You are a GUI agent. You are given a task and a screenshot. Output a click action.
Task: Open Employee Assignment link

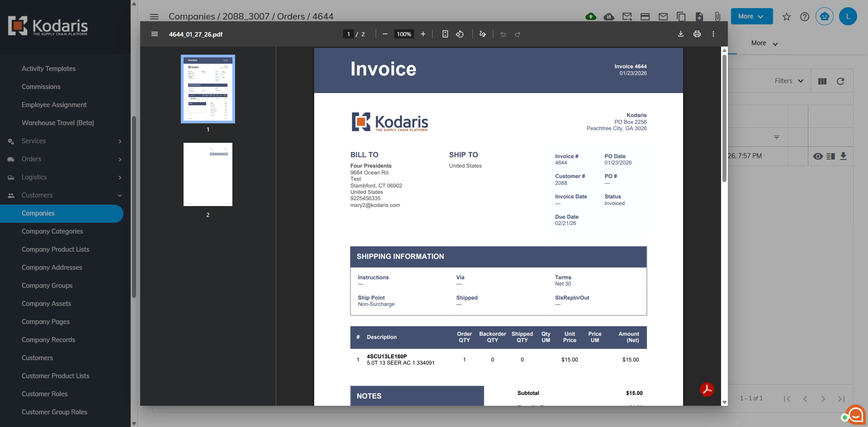tap(54, 105)
